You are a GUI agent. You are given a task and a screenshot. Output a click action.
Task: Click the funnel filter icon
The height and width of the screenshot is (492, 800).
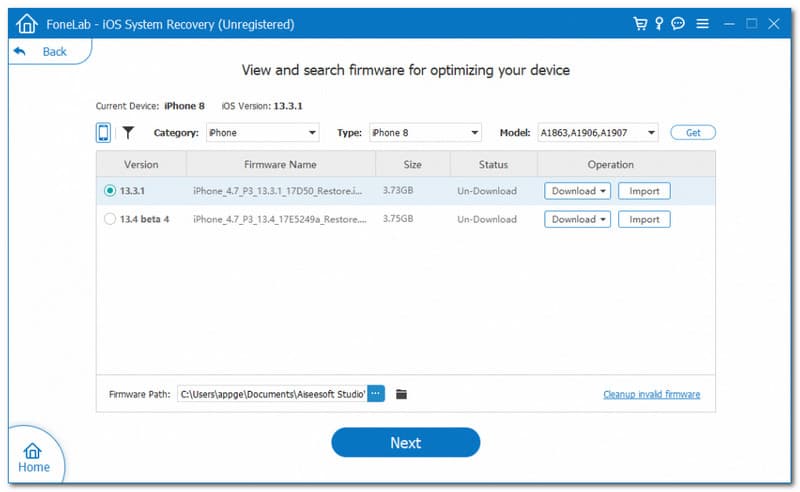click(128, 133)
